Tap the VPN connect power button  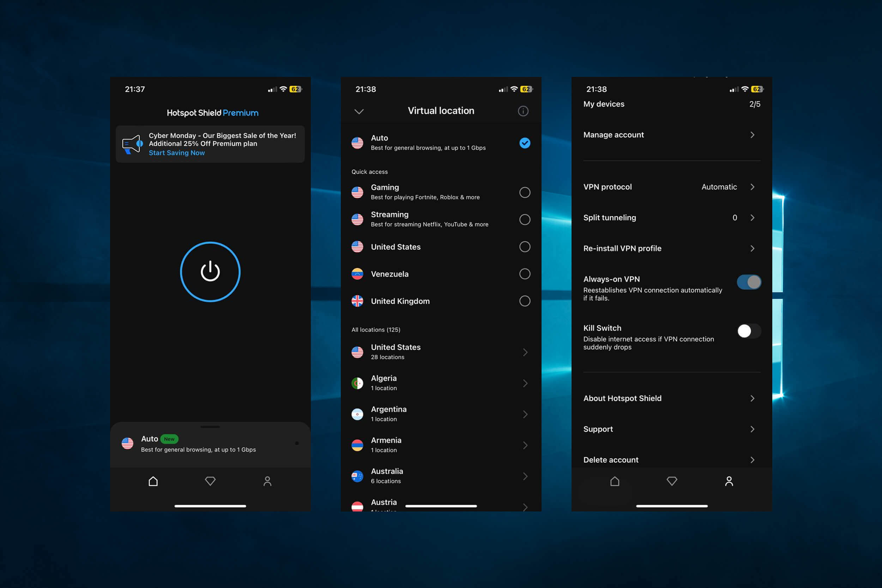210,272
